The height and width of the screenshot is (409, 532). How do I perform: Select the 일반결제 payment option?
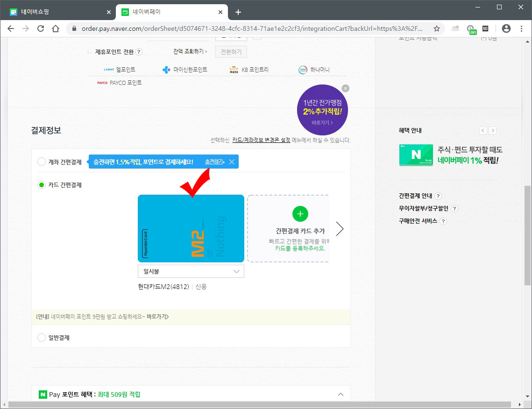(x=41, y=337)
